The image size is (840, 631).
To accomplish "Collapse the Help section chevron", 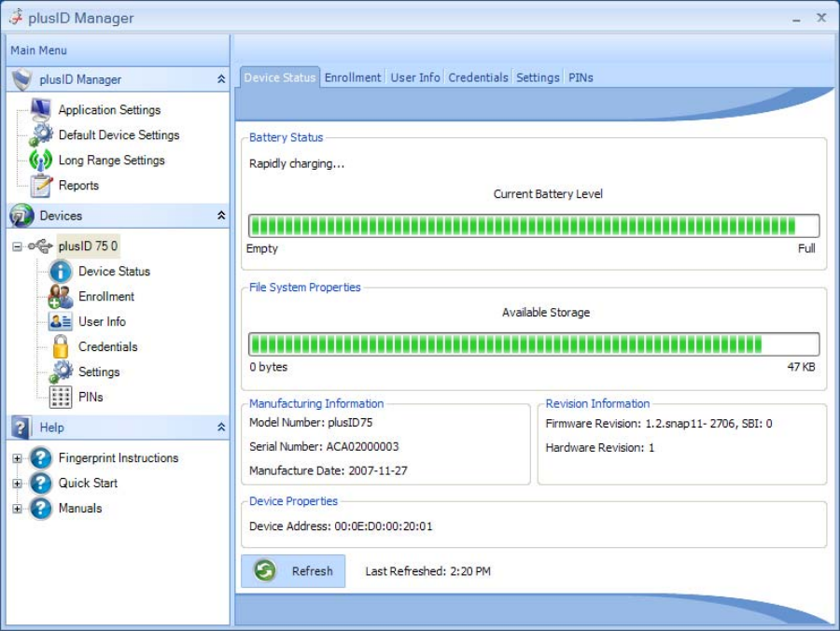I will (220, 428).
